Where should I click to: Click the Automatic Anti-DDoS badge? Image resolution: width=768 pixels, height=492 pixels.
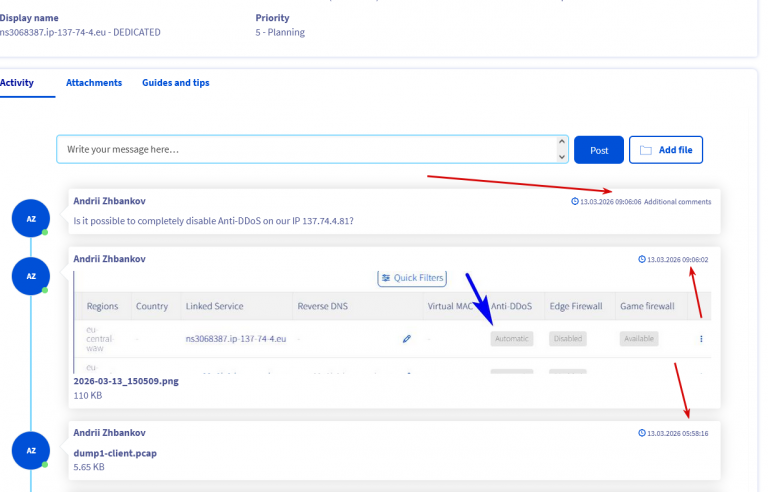point(512,339)
